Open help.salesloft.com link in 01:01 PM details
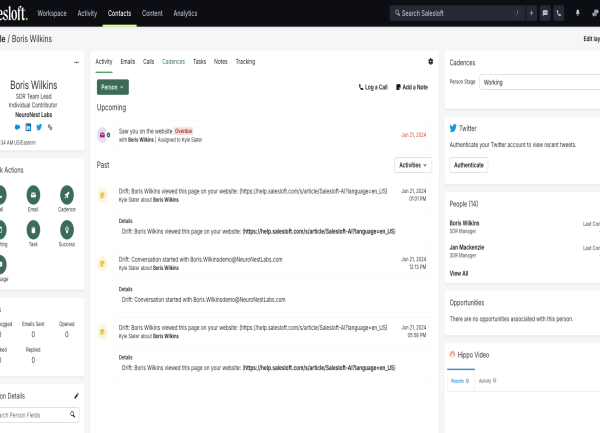Viewport: 600px width, 433px height. coord(319,231)
